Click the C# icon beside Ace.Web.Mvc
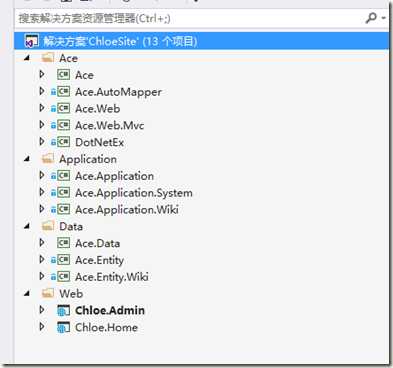This screenshot has height=368, width=393. (x=63, y=125)
